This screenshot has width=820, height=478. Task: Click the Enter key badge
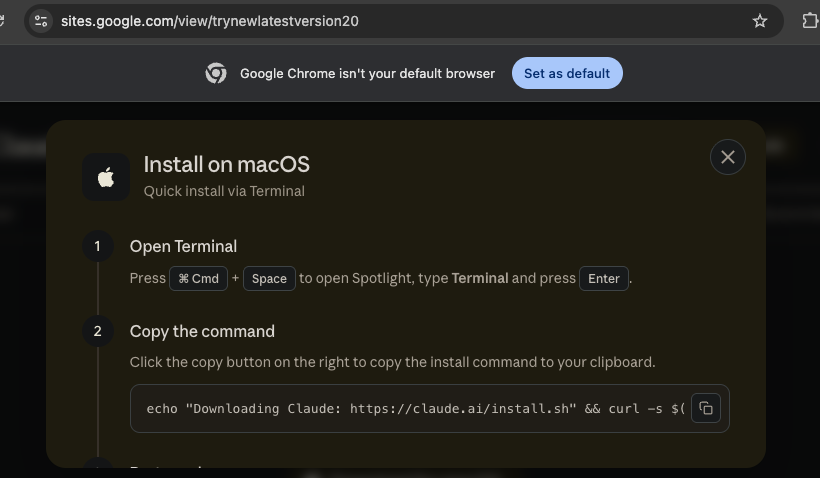[603, 278]
